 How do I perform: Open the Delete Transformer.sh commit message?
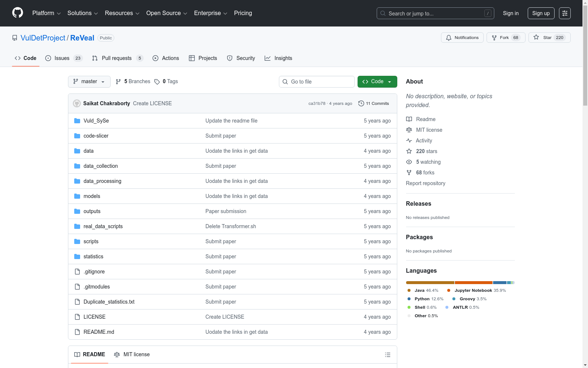click(231, 226)
